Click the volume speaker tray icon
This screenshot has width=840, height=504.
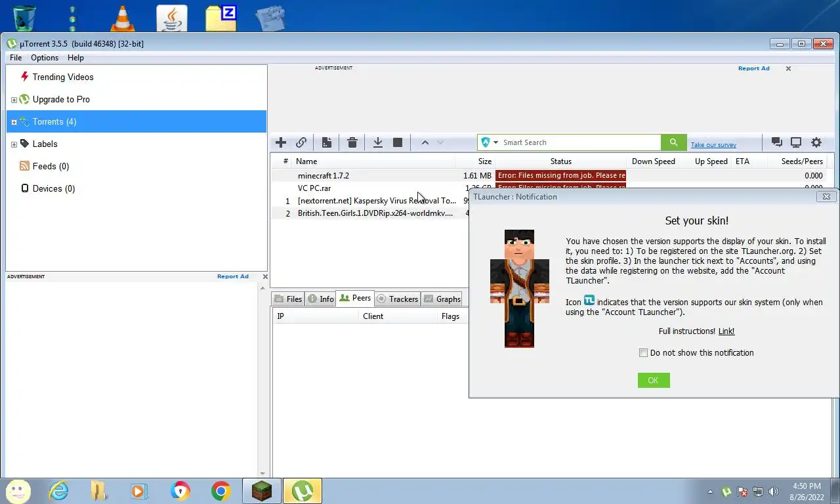pyautogui.click(x=773, y=491)
